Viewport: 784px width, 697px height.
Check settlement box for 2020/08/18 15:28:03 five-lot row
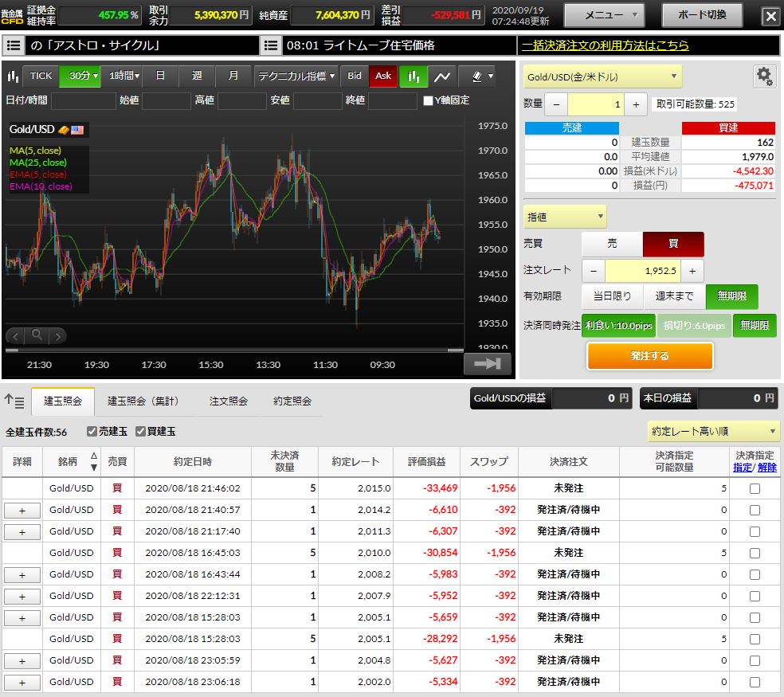[x=755, y=639]
